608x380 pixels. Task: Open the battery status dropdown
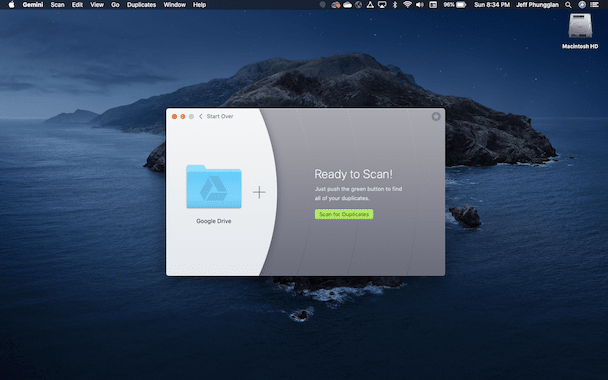coord(454,5)
